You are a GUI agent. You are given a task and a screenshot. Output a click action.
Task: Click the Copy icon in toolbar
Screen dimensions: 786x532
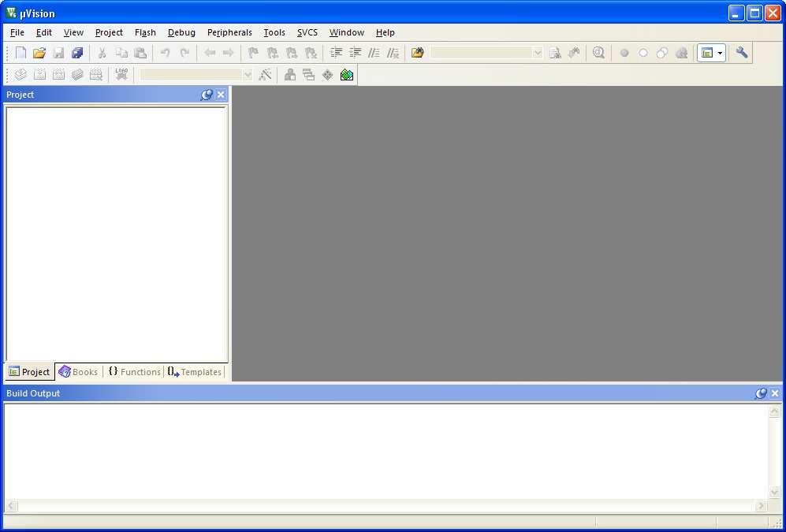(x=121, y=53)
